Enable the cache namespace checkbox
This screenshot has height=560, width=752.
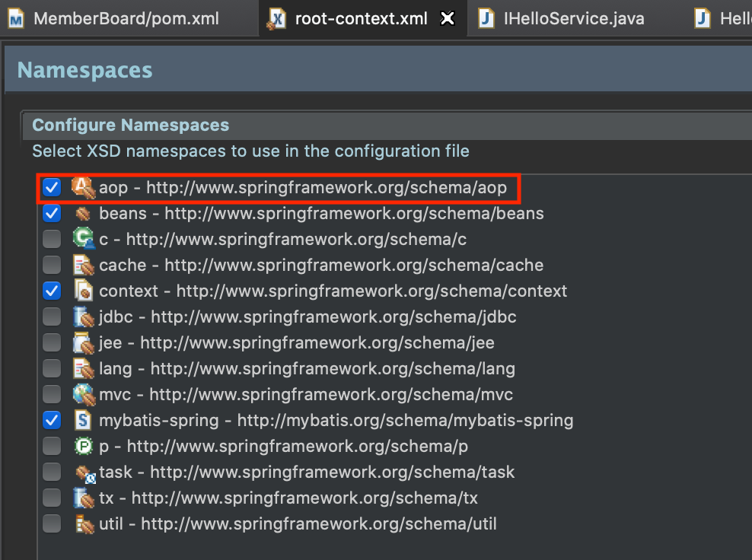tap(51, 265)
